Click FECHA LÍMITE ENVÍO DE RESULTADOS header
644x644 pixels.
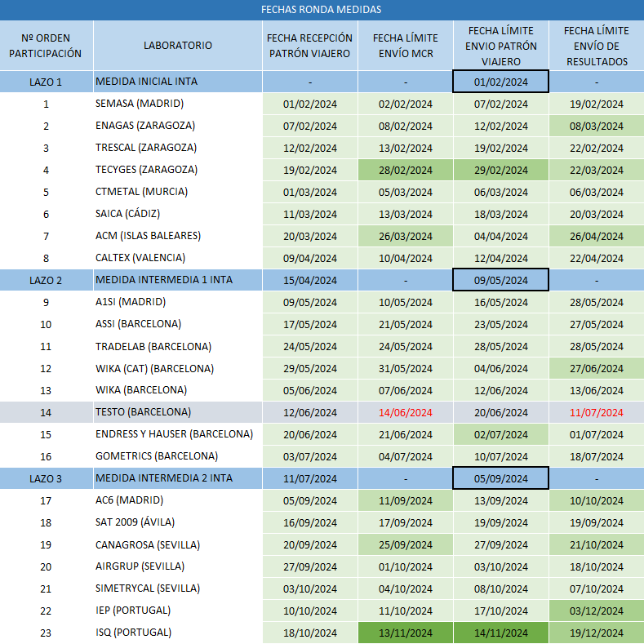point(597,46)
